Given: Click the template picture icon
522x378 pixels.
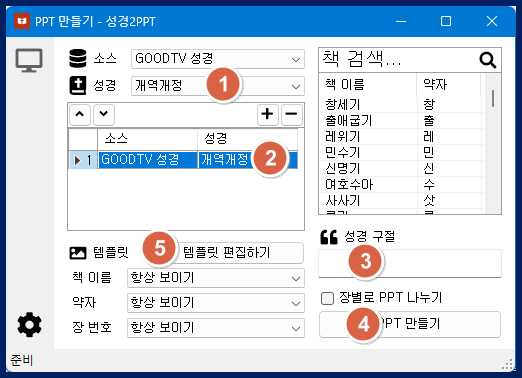Looking at the screenshot, I should click(x=78, y=253).
